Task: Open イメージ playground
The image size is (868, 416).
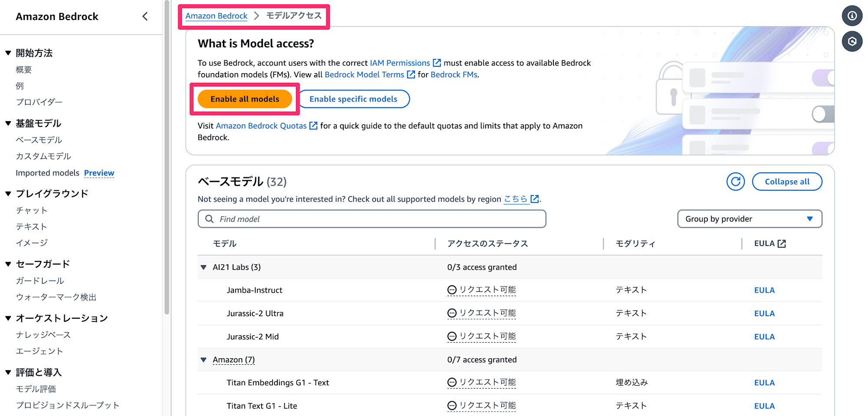Action: 32,243
